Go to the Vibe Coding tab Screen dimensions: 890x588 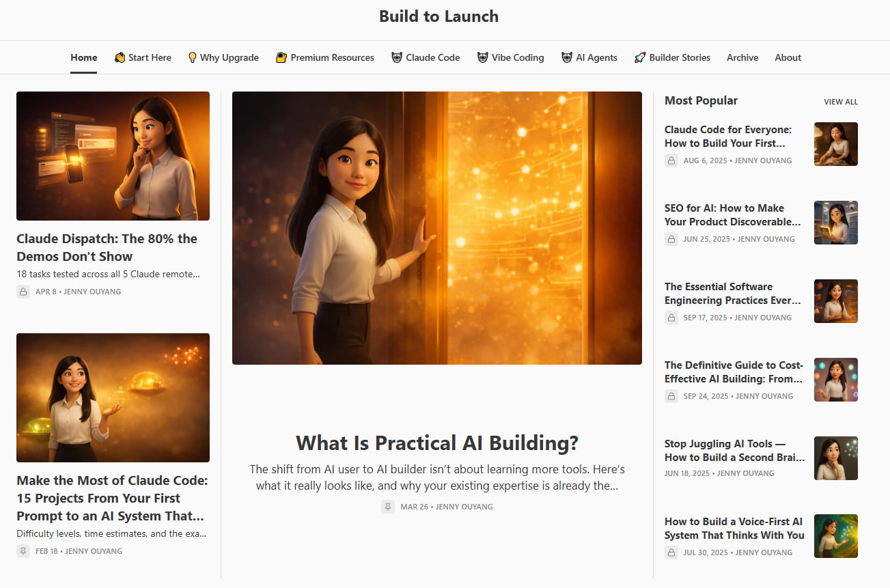(x=511, y=57)
